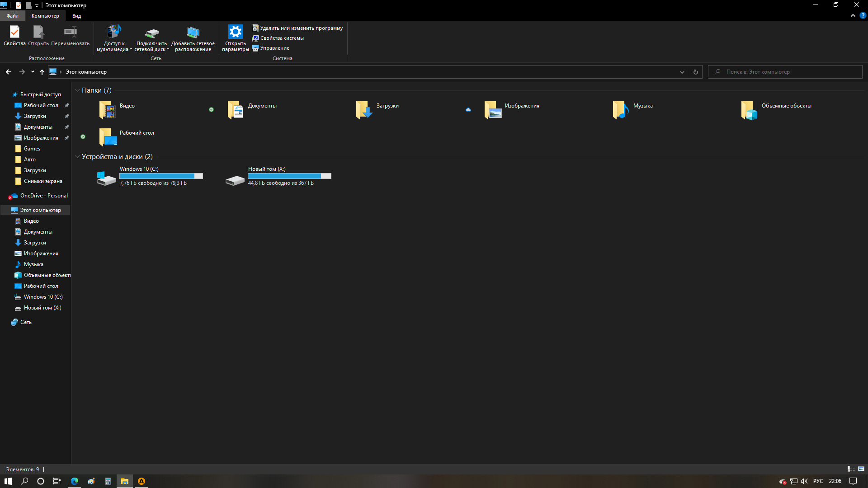The height and width of the screenshot is (488, 868).
Task: Switch to details view in status bar
Action: coord(851,469)
